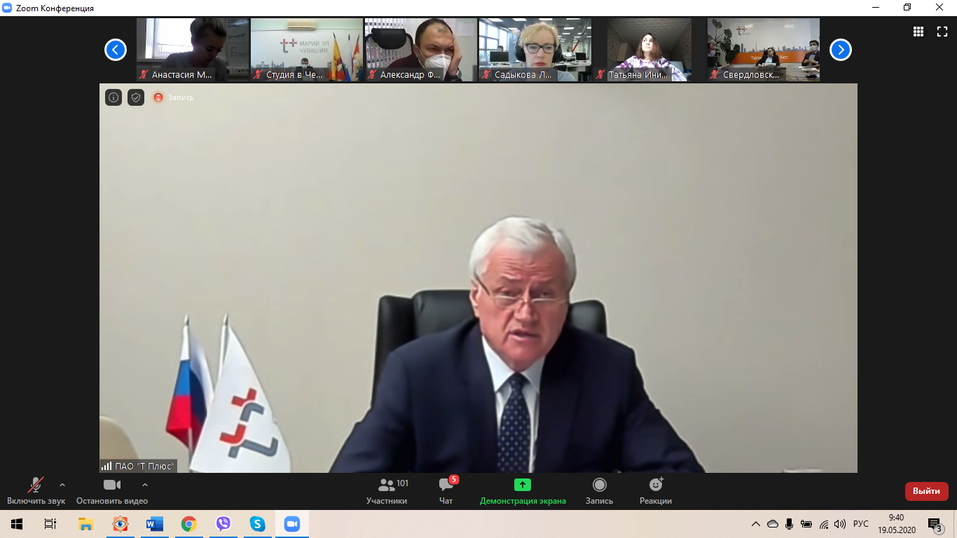Stop video with Остановить видео

coord(112,489)
